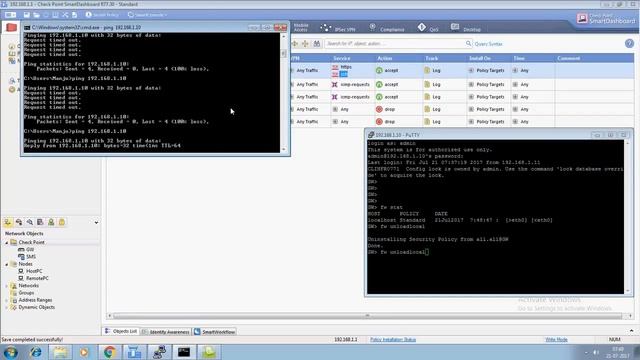Click the magnifier icon in search box
Image resolution: width=640 pixels, height=360 pixels.
tap(469, 44)
